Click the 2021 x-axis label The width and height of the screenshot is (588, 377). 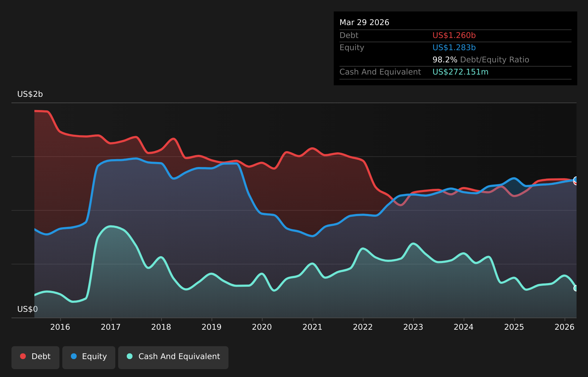coord(313,327)
